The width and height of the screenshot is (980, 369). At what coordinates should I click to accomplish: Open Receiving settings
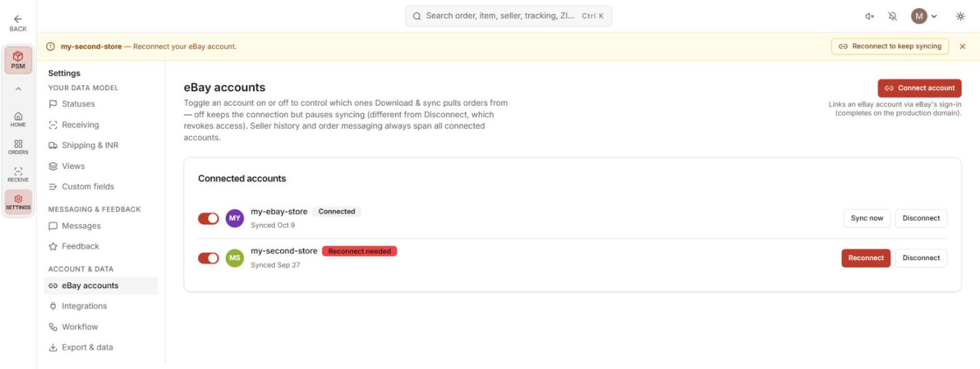(x=101, y=124)
